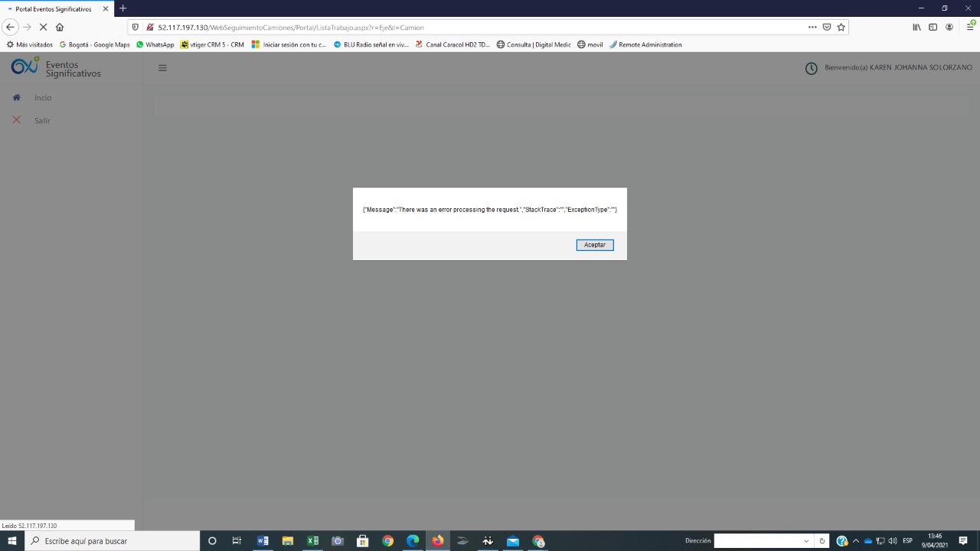
Task: Click taskbar search box
Action: 113,541
